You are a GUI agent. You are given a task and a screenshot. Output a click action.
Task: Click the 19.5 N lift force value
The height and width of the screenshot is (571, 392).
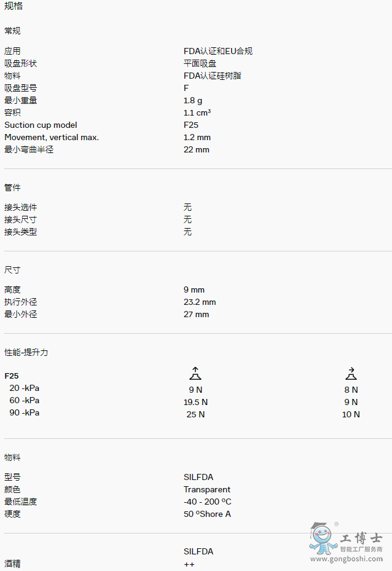195,402
